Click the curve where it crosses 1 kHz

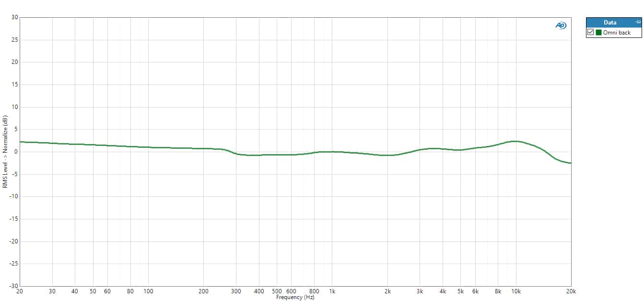tap(332, 152)
